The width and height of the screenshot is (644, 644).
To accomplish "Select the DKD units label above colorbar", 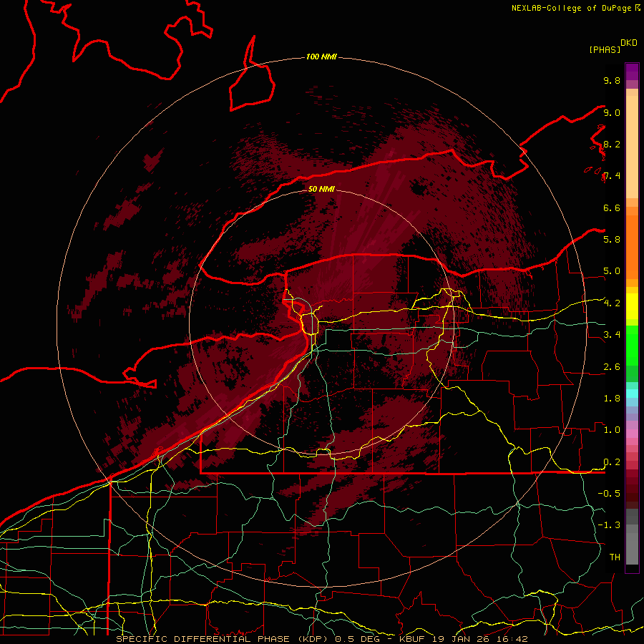I will (628, 43).
